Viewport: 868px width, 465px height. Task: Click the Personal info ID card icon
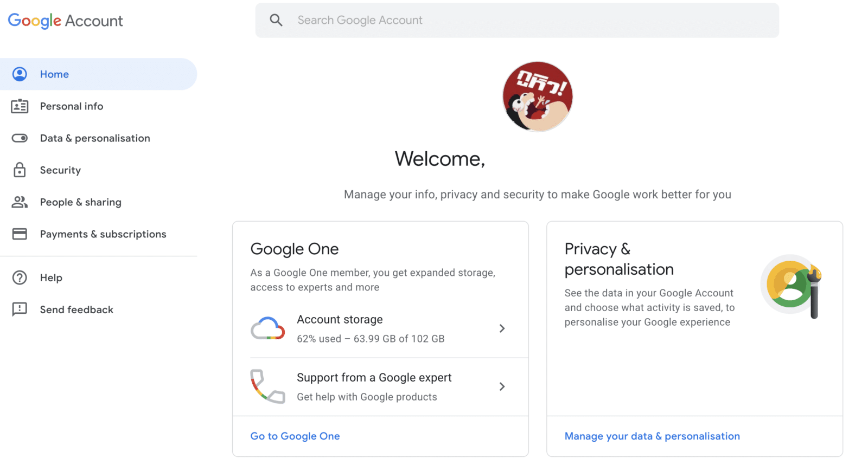pyautogui.click(x=20, y=106)
